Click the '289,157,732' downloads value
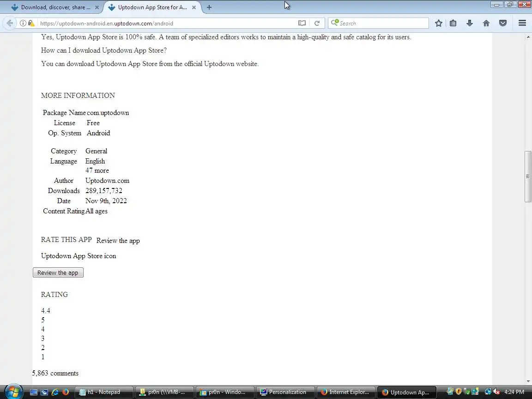Image resolution: width=532 pixels, height=399 pixels. pos(104,191)
